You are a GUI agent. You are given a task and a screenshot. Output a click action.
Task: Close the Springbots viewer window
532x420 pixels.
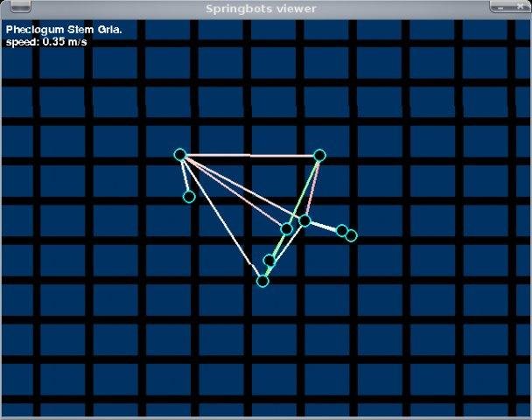pyautogui.click(x=520, y=6)
